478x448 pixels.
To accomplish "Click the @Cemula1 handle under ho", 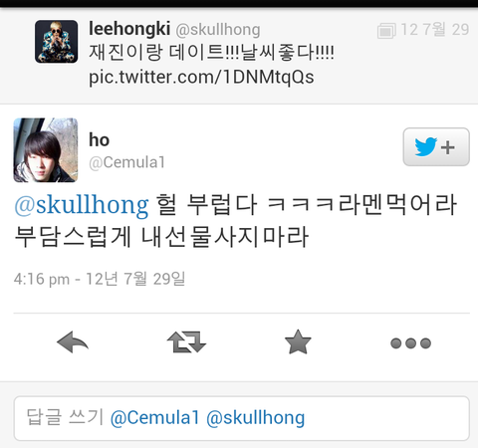I will coord(126,162).
